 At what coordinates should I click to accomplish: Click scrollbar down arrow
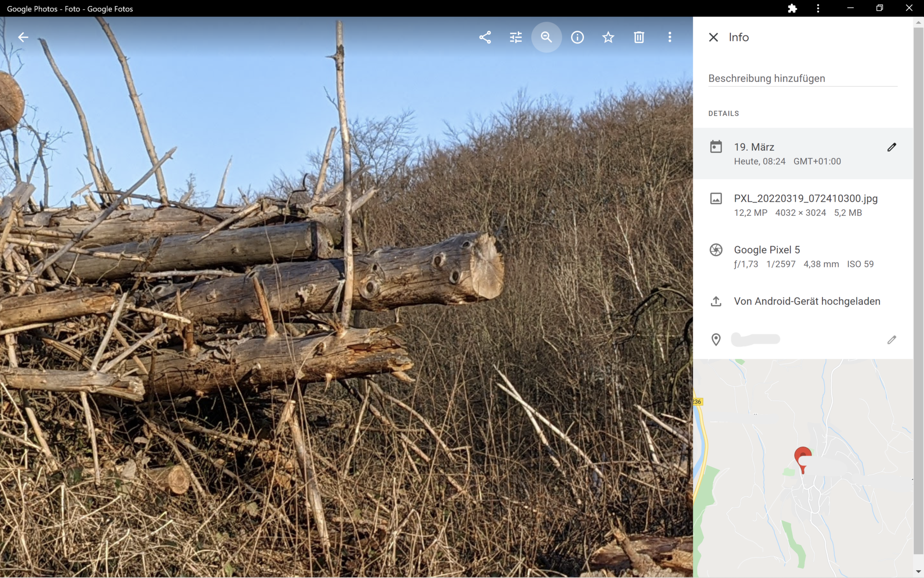pyautogui.click(x=918, y=572)
